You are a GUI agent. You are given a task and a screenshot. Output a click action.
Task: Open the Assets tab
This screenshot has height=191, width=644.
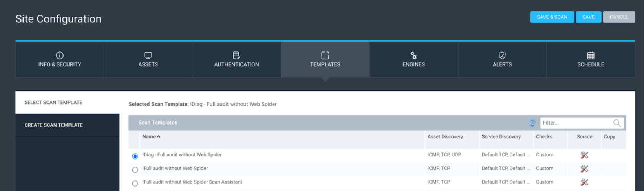coord(148,59)
